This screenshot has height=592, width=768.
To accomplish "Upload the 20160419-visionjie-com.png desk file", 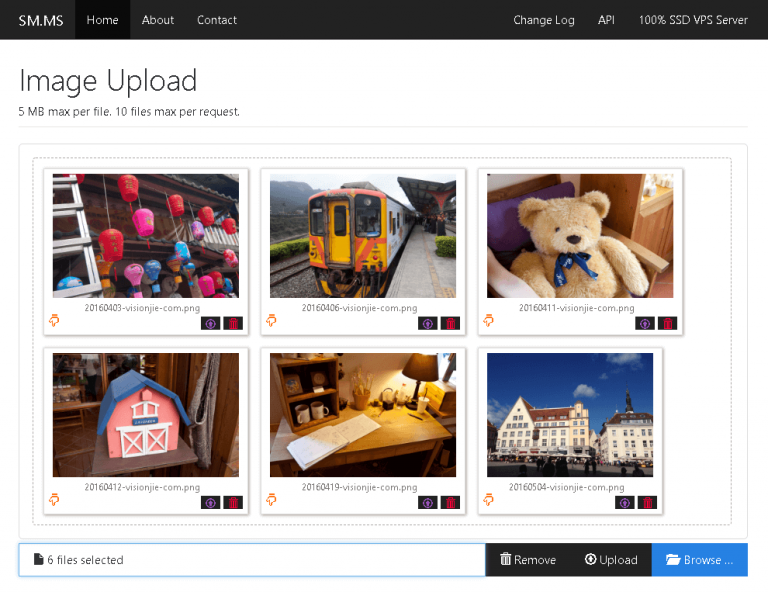I will 428,502.
